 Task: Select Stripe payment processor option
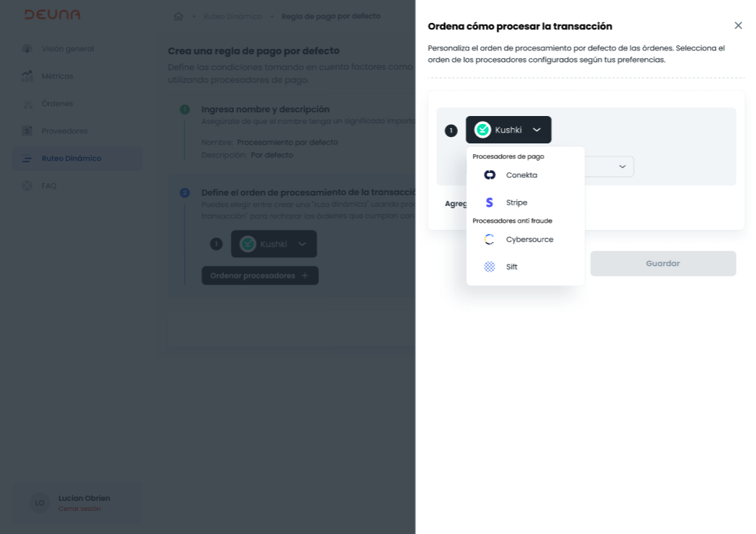click(525, 203)
